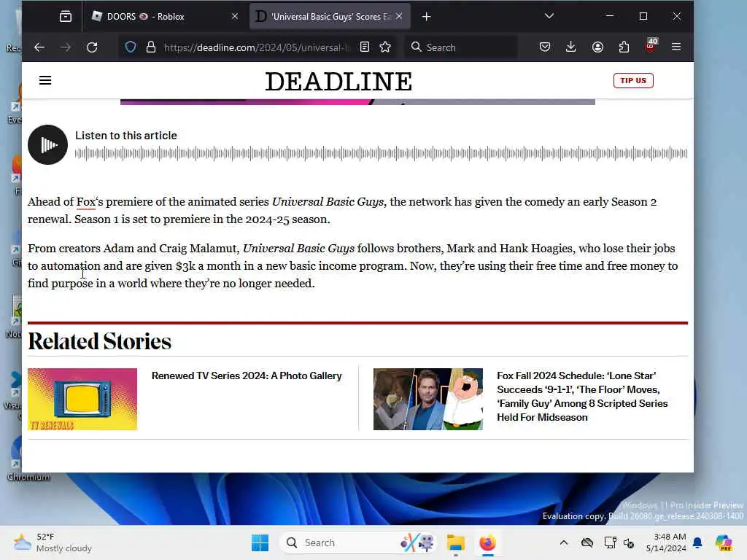747x560 pixels.
Task: Open the Firefox application menu
Action: pos(676,47)
